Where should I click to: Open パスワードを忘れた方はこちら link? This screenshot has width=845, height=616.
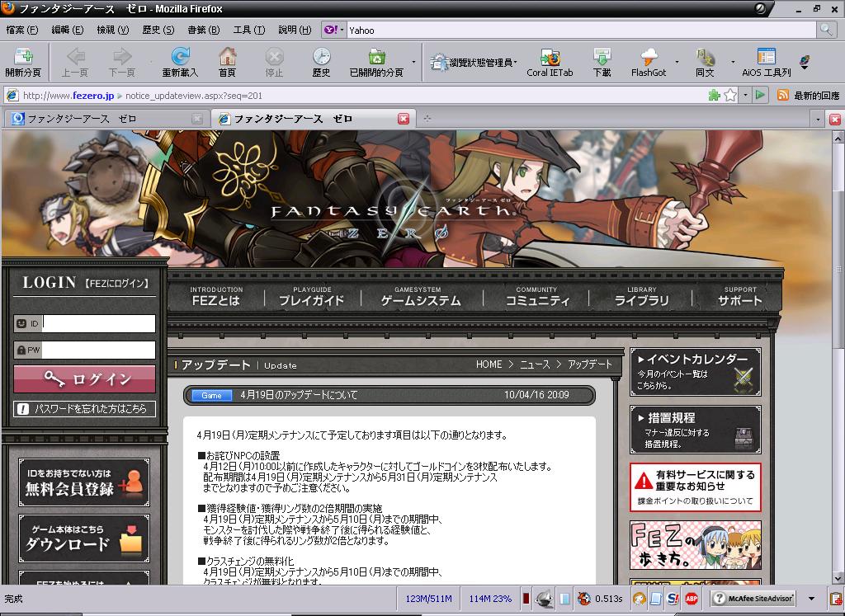pos(84,408)
